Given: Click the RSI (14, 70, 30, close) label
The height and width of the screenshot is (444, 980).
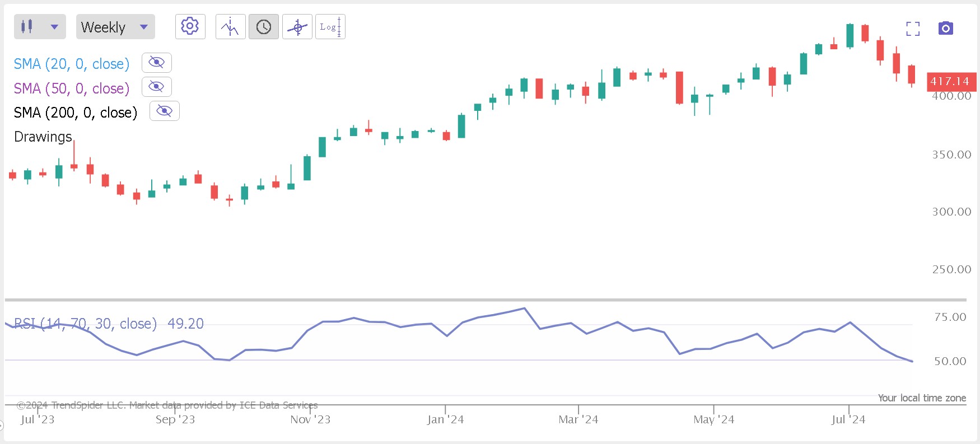Looking at the screenshot, I should tap(85, 324).
